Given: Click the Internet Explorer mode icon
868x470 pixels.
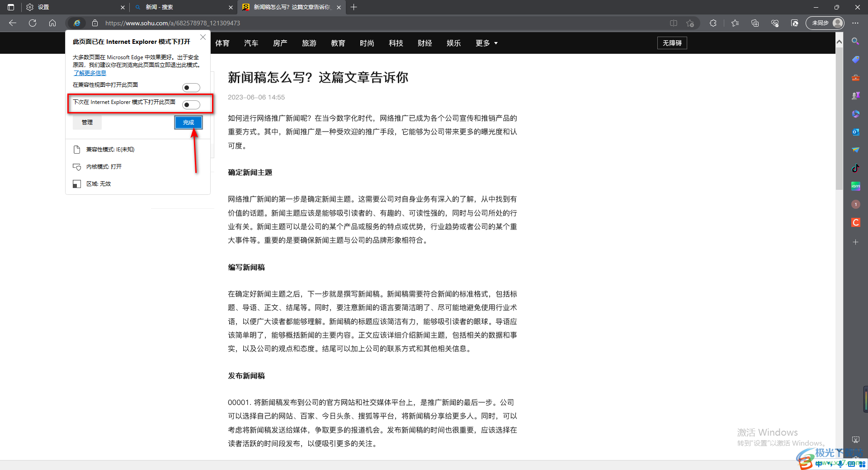Looking at the screenshot, I should click(x=77, y=23).
